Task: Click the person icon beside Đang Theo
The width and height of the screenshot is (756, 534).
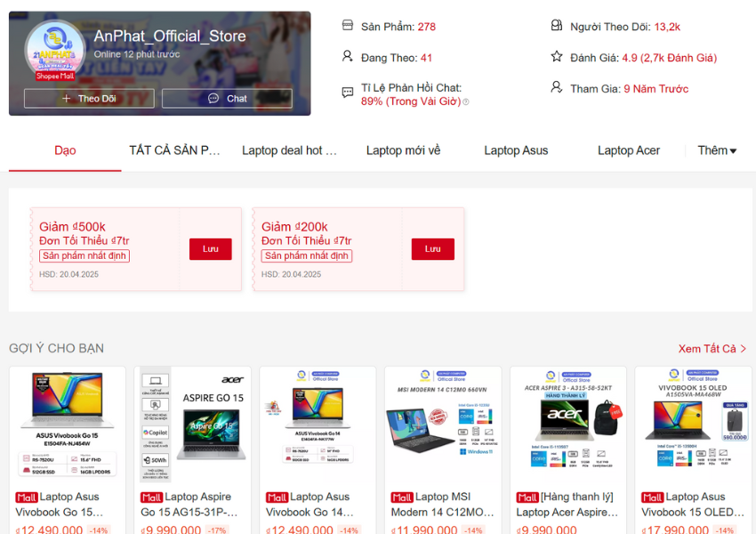Action: coord(347,56)
